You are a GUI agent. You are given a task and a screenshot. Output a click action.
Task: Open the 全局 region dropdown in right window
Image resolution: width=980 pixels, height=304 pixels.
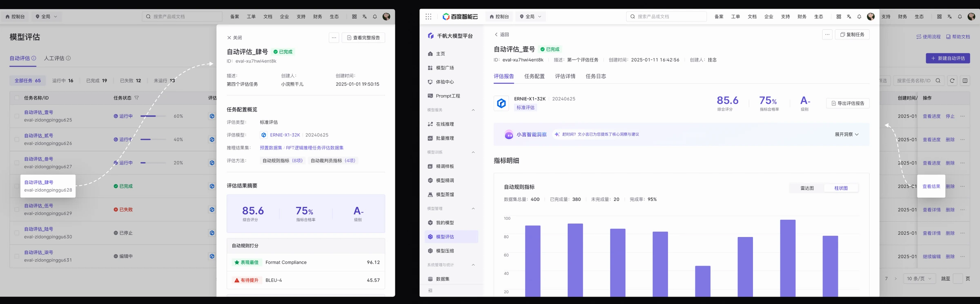pyautogui.click(x=530, y=17)
